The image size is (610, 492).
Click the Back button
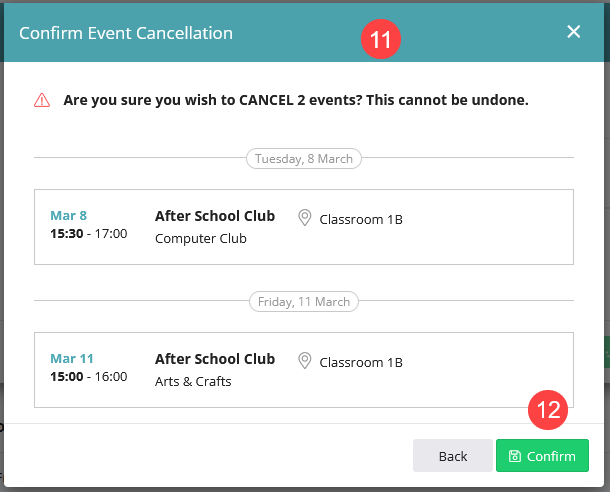453,455
